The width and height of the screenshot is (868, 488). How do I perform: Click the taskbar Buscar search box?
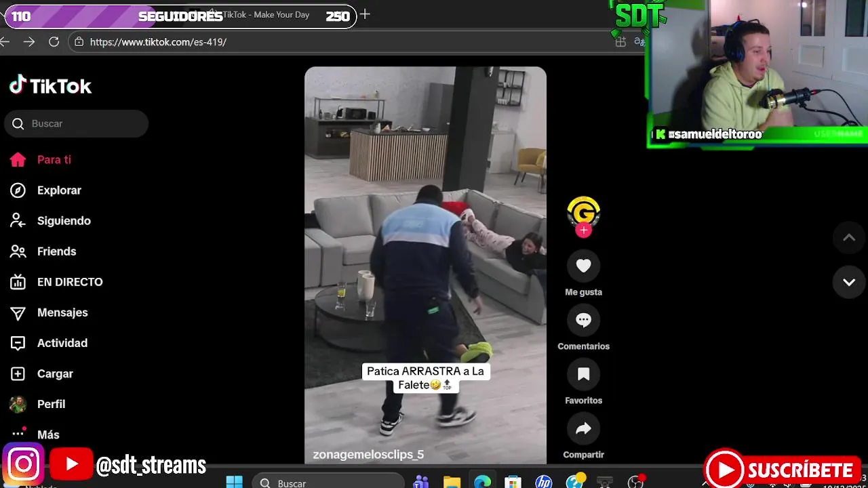click(x=328, y=483)
